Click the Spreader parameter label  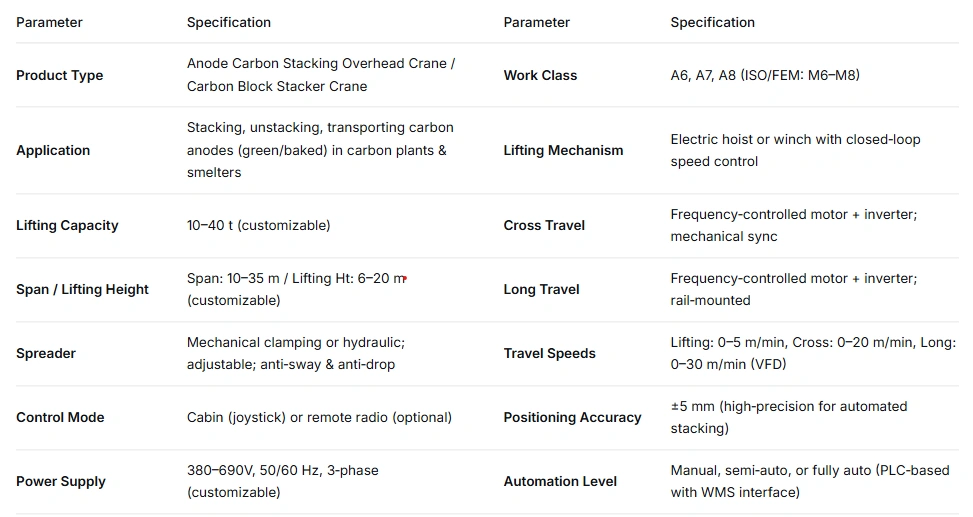(46, 353)
